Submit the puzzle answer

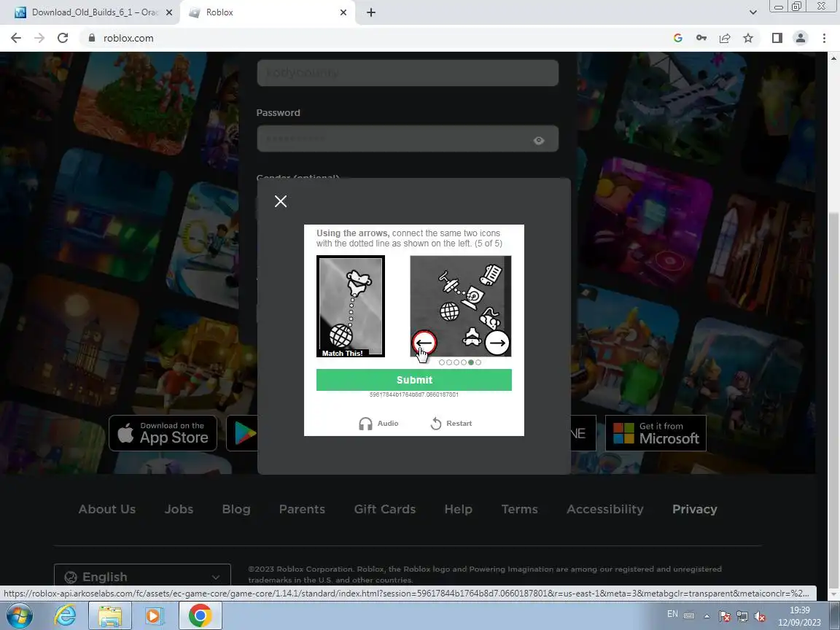(414, 380)
